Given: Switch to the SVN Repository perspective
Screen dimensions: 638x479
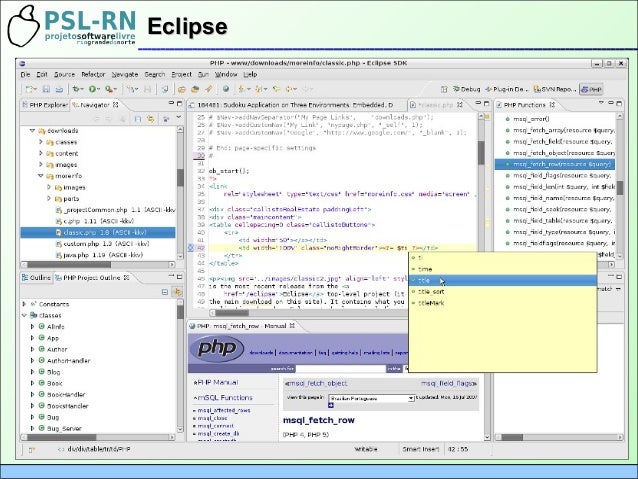Looking at the screenshot, I should [x=555, y=89].
